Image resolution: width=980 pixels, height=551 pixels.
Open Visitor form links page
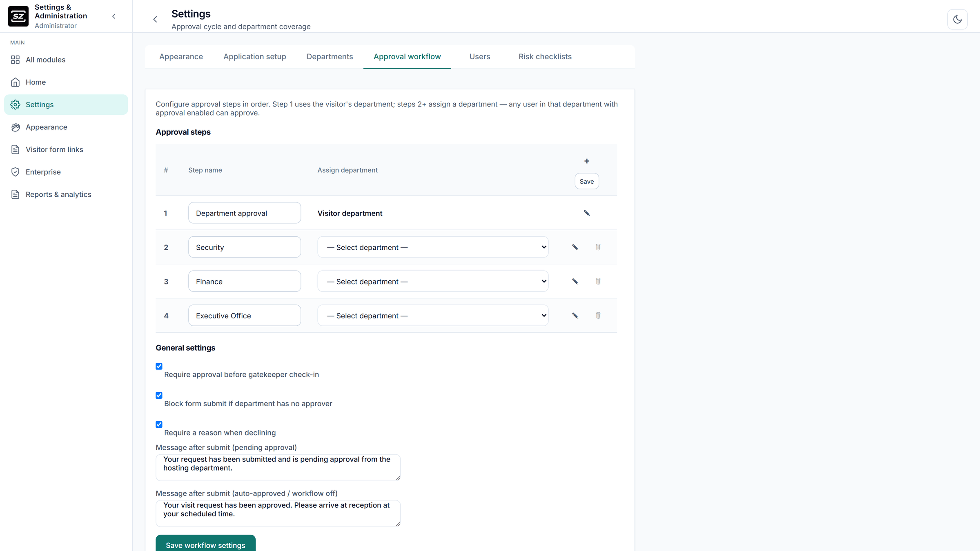pos(66,149)
